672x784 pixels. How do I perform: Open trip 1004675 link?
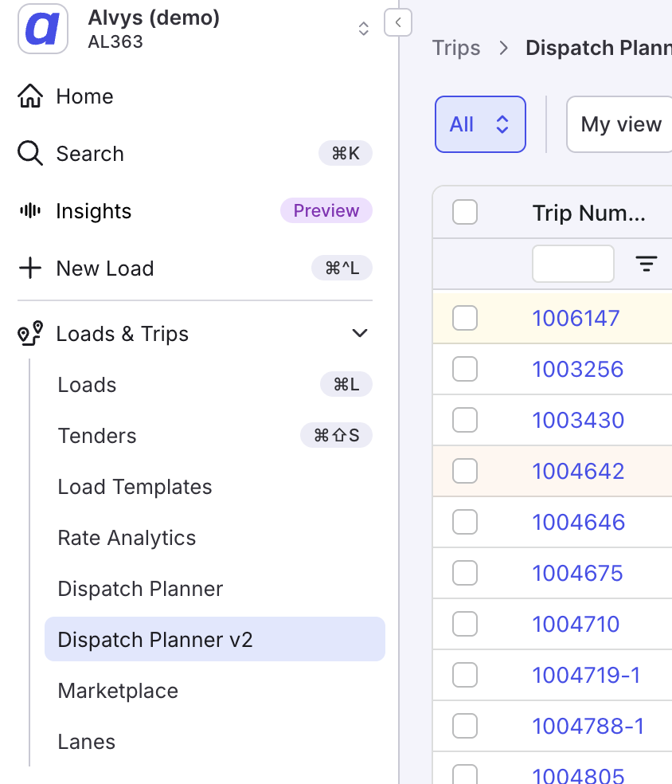click(x=577, y=573)
